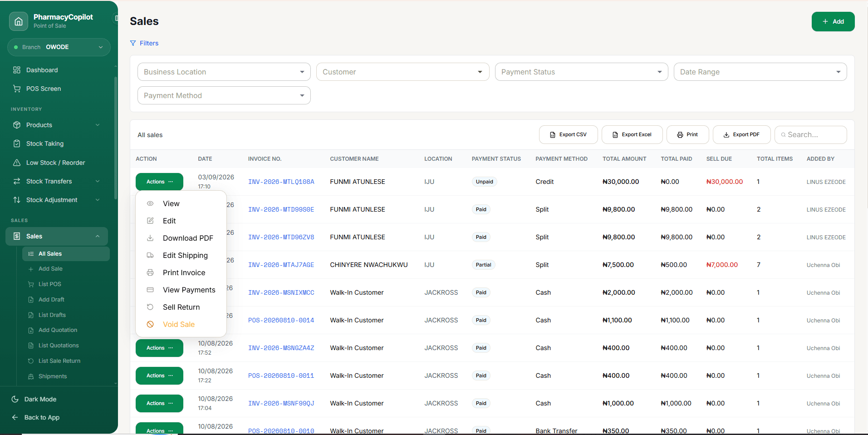Sort by the Total Amount column header
The height and width of the screenshot is (435, 868).
(624, 159)
